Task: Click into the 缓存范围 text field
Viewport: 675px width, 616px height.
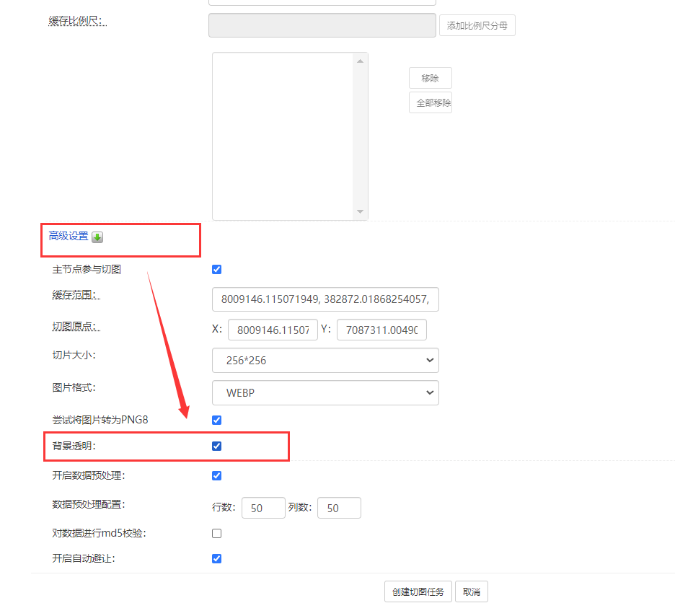Action: tap(325, 299)
